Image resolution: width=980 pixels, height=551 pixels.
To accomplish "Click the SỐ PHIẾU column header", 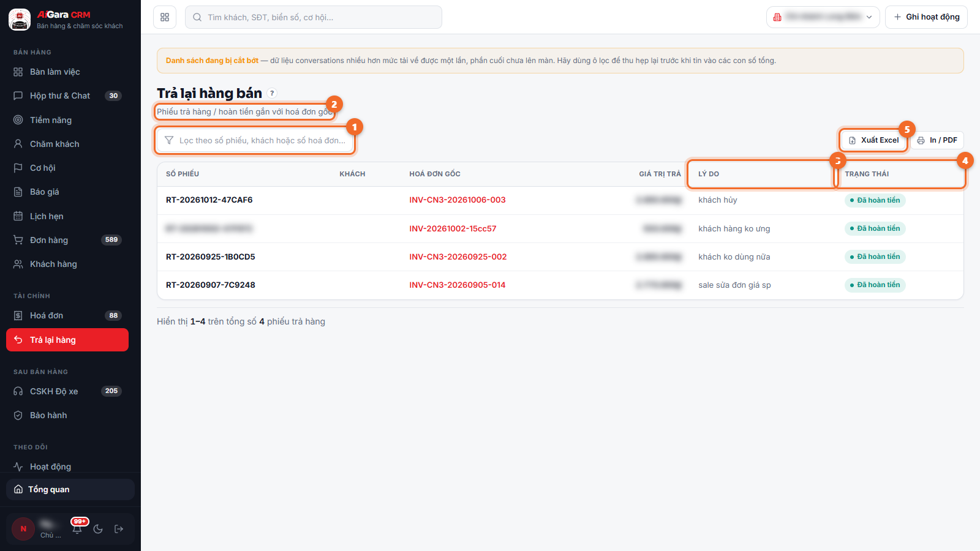I will tap(183, 174).
